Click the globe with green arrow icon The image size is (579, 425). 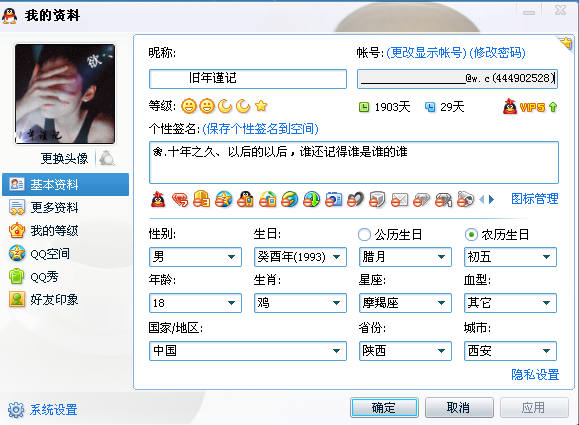tap(312, 199)
